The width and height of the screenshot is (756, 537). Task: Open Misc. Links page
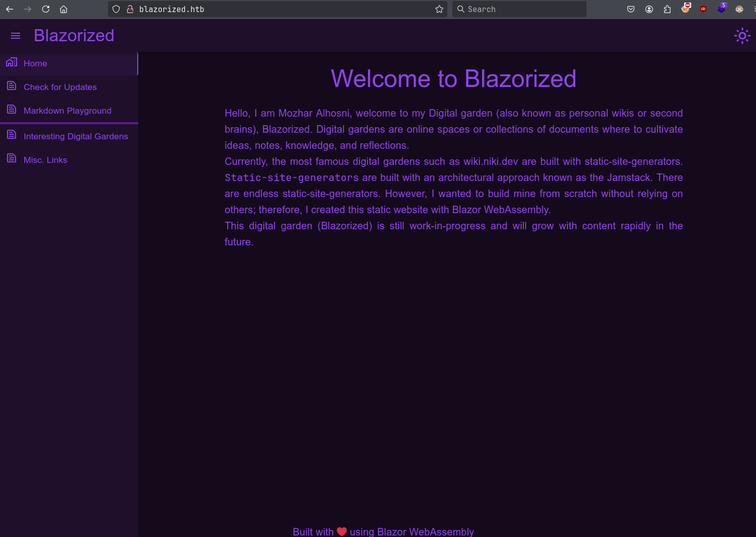[x=69, y=160]
